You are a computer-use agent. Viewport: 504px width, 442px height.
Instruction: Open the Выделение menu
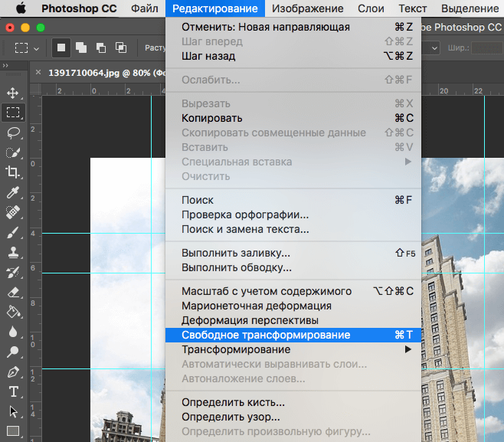(470, 8)
